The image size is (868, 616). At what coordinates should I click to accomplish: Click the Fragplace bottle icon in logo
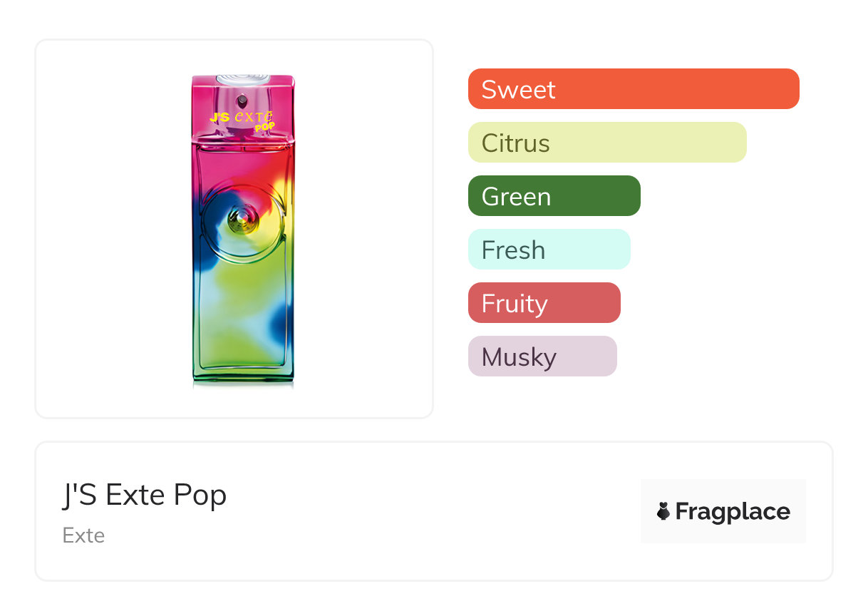663,511
